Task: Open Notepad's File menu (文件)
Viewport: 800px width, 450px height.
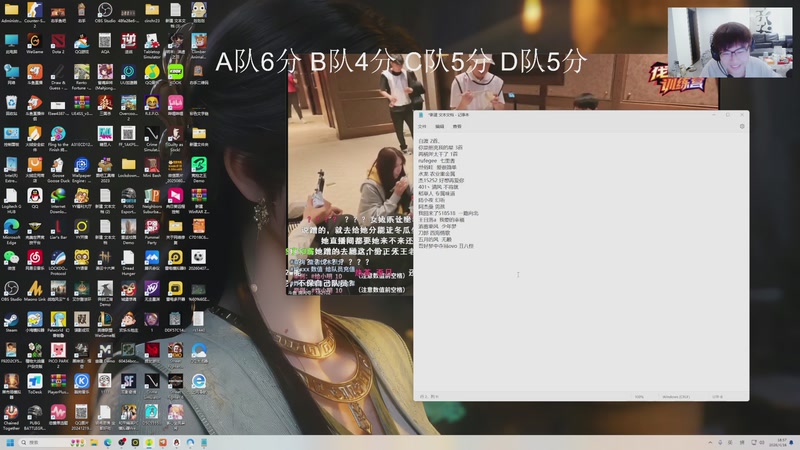Action: (422, 126)
